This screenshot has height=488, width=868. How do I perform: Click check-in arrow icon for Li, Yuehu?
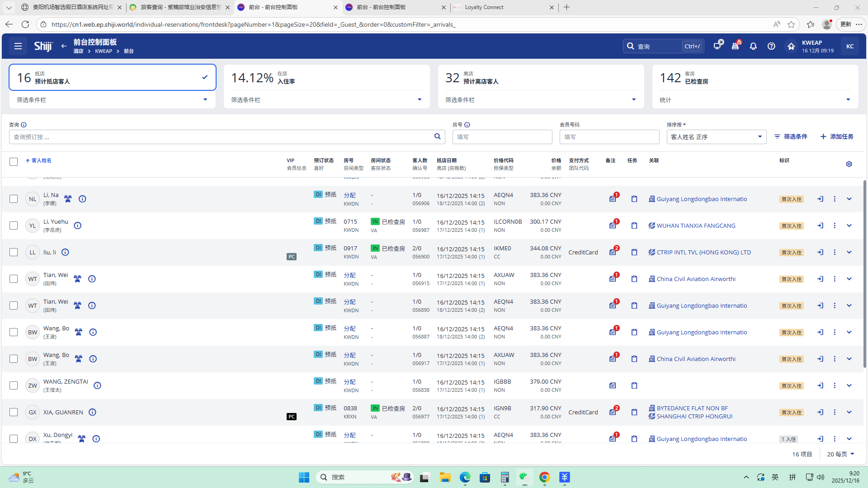820,225
